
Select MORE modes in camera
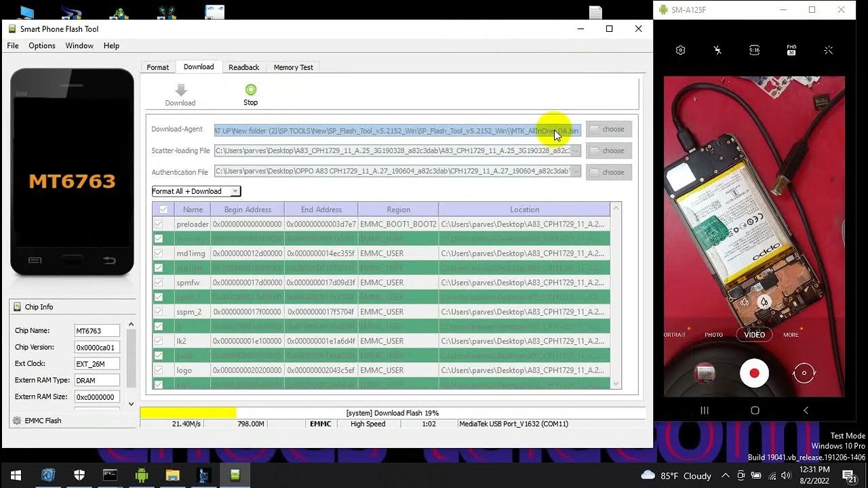(x=791, y=335)
